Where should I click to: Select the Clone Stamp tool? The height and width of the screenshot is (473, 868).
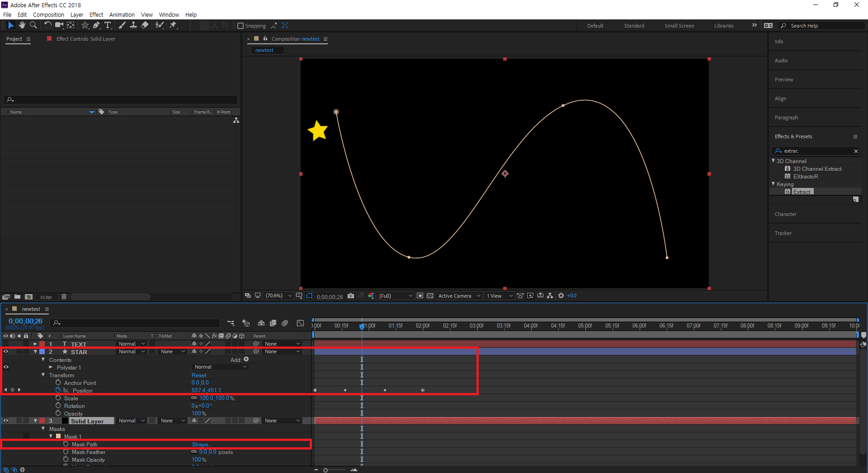[x=133, y=25]
